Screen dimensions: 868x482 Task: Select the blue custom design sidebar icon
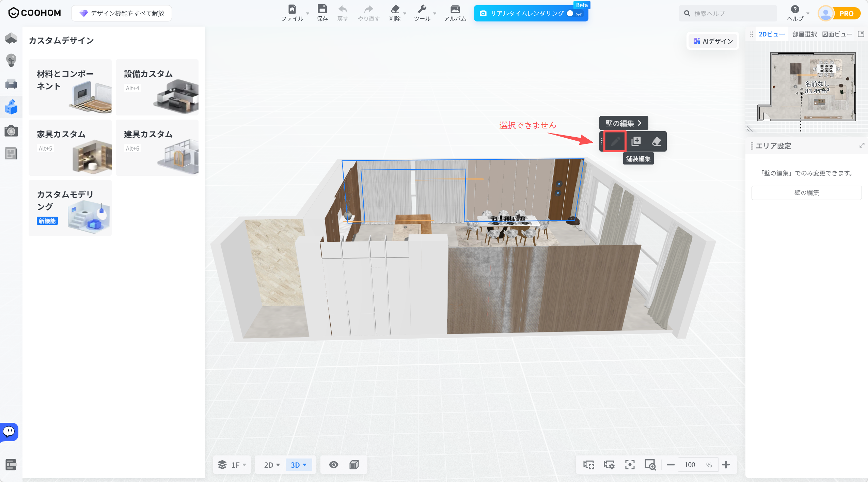tap(11, 107)
